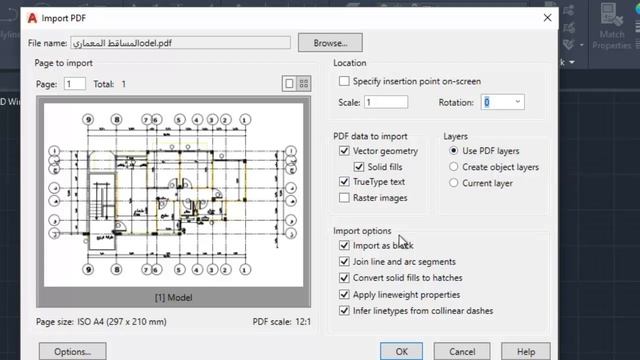The width and height of the screenshot is (640, 360).
Task: Select the [1] Model page preview thumbnail
Action: coord(173,202)
